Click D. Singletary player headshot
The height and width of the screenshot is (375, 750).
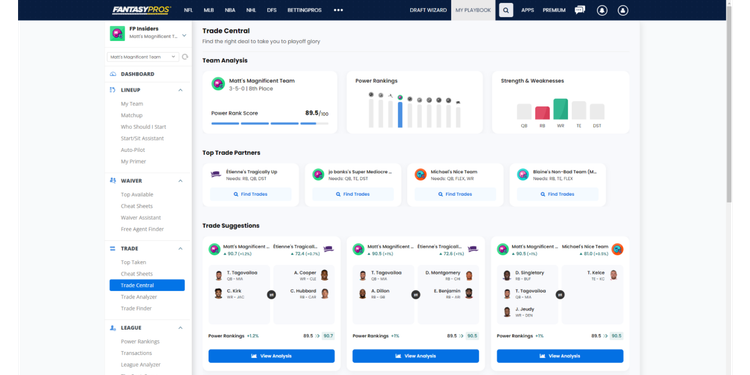click(507, 275)
